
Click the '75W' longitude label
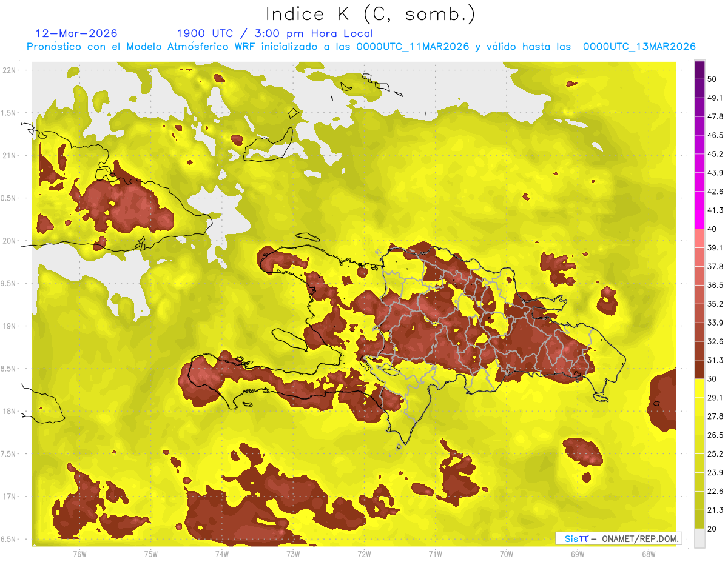coord(150,555)
